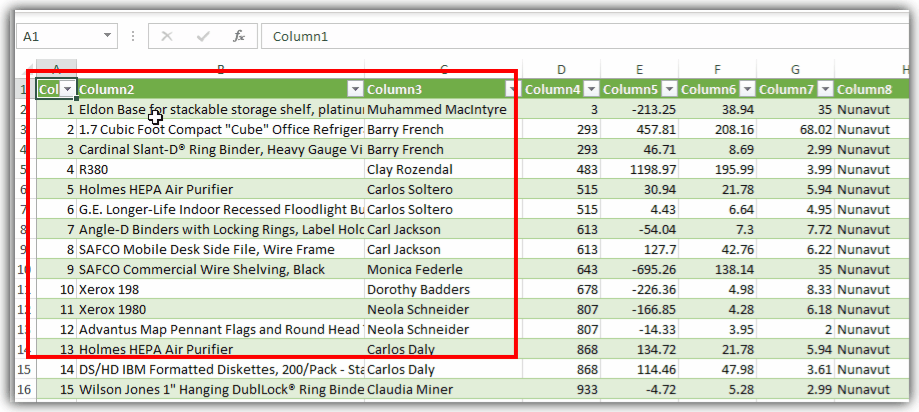
Task: Click the value 208.16 in Column6
Action: [x=717, y=130]
